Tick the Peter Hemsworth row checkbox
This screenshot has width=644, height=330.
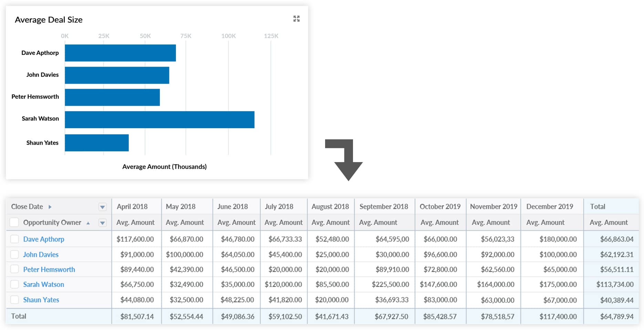point(14,269)
